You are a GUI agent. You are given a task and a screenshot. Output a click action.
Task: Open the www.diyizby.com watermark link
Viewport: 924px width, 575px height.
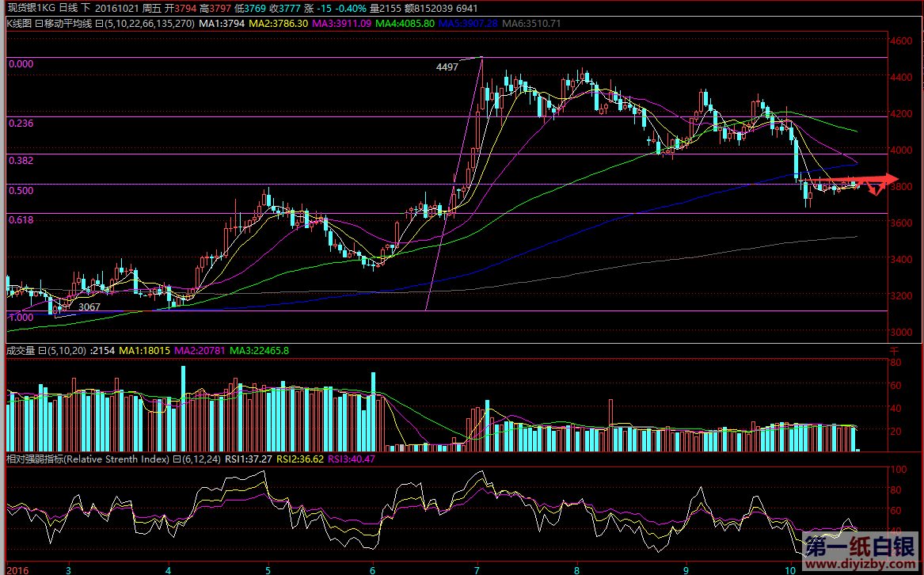click(858, 565)
